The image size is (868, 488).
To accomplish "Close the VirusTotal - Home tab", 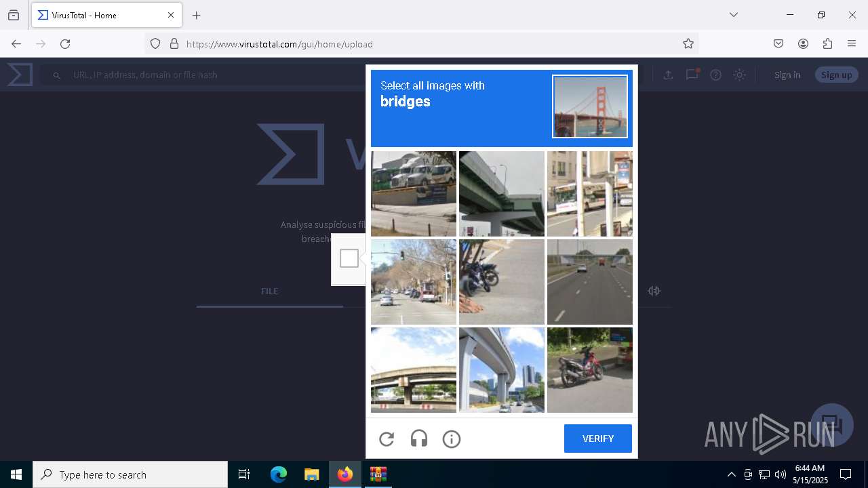I will pos(171,15).
